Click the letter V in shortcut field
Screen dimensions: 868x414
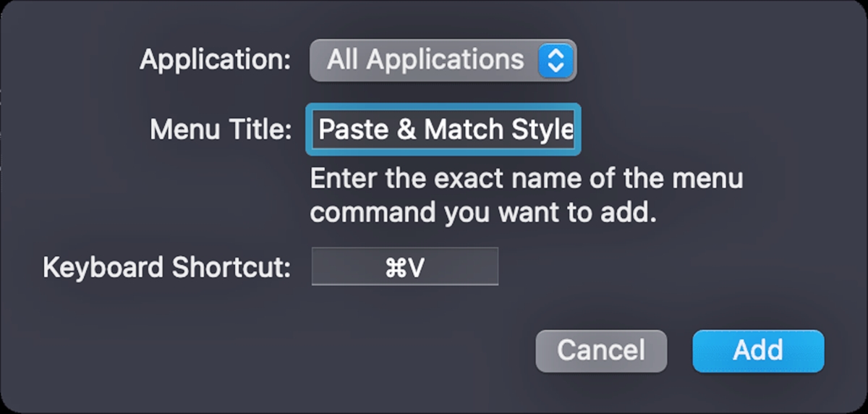point(415,268)
